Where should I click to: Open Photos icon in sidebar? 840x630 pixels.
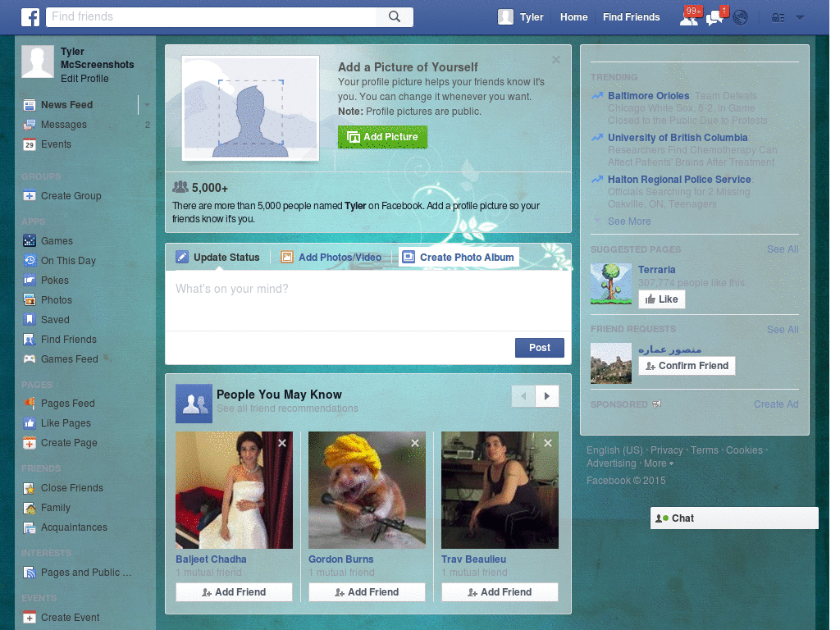[30, 300]
